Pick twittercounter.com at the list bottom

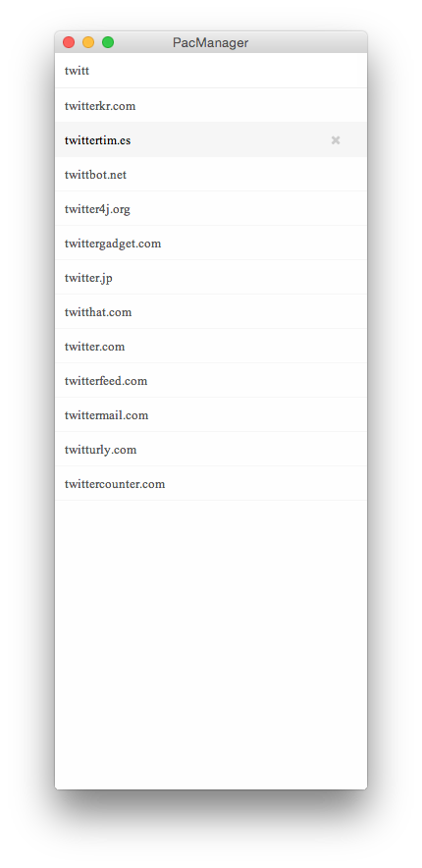pyautogui.click(x=211, y=483)
